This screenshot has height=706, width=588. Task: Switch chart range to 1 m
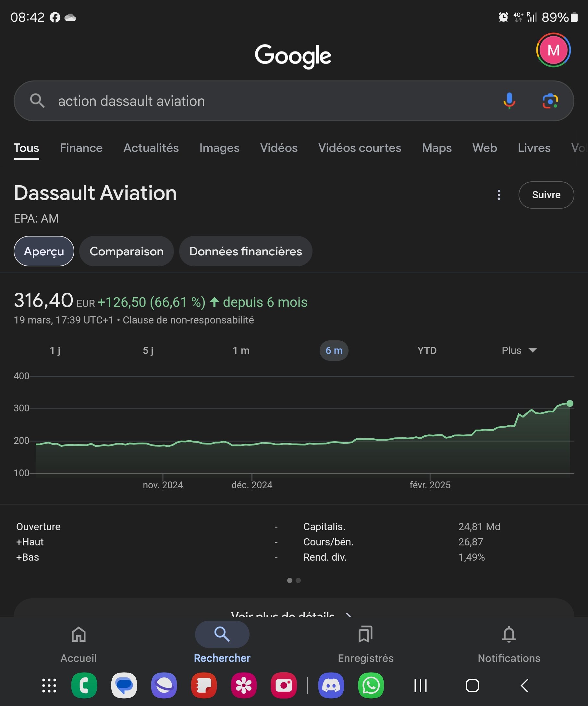241,350
